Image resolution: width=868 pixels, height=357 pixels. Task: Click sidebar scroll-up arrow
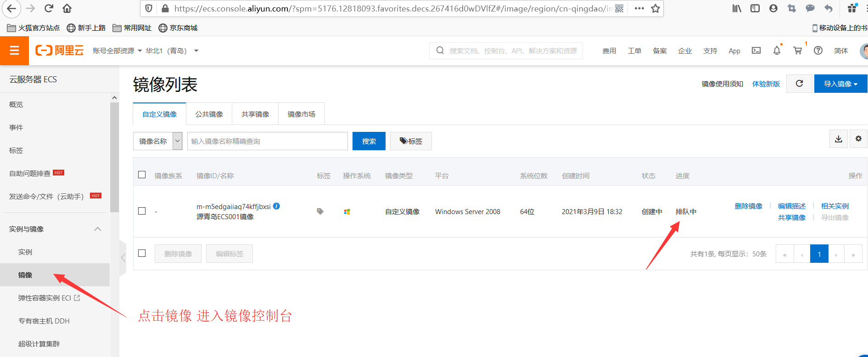coord(114,98)
